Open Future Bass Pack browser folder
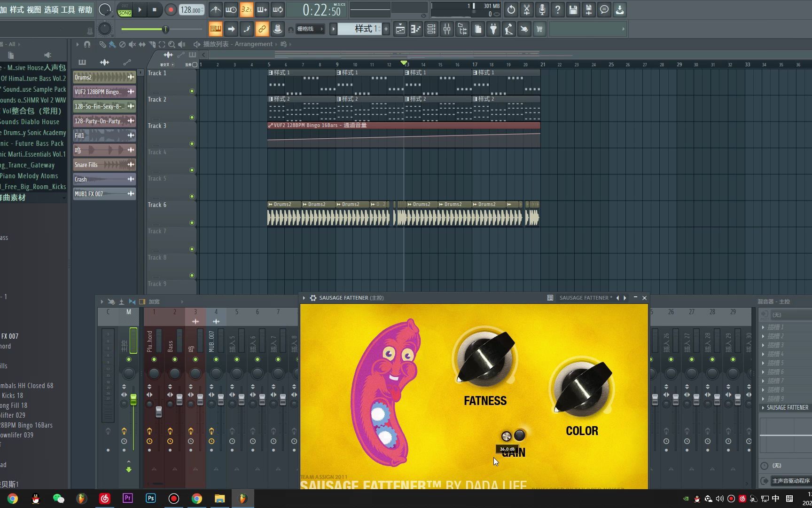812x508 pixels. click(32, 143)
